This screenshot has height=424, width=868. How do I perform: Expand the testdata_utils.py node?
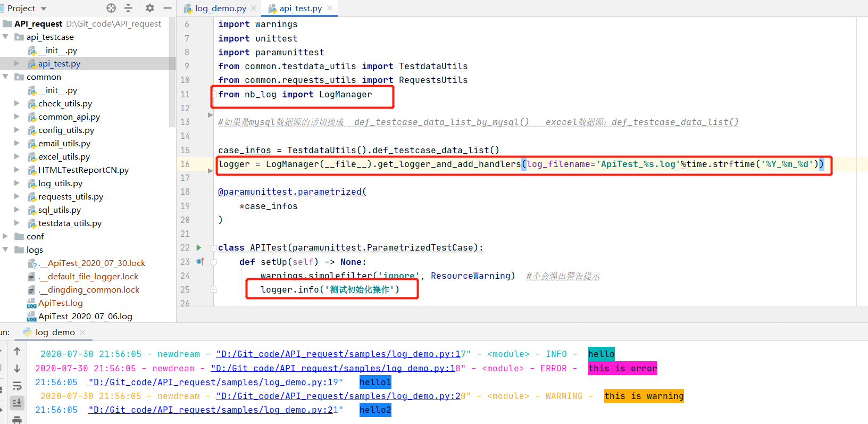click(x=17, y=223)
